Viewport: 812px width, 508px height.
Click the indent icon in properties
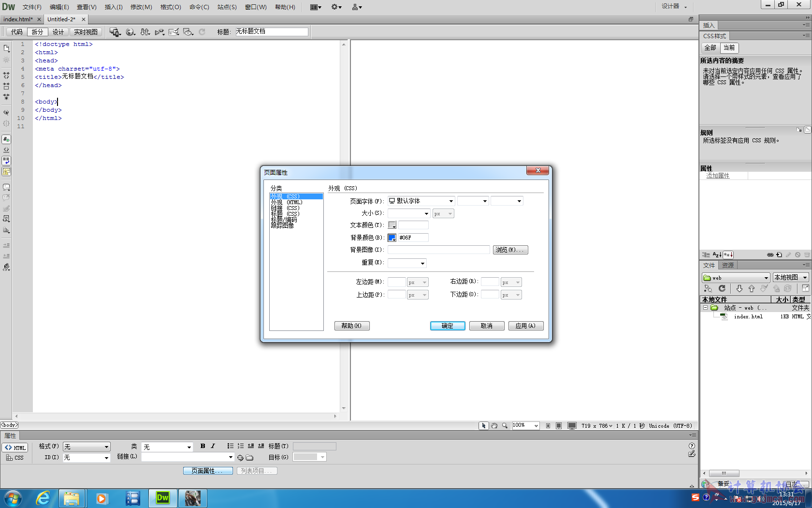(x=261, y=446)
